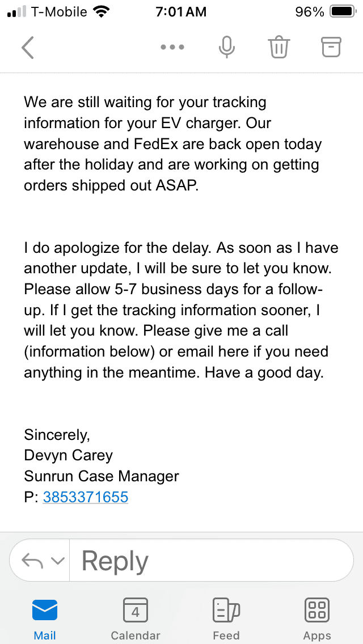
Task: Tap the Wi-Fi icon in the status bar
Action: pyautogui.click(x=102, y=12)
